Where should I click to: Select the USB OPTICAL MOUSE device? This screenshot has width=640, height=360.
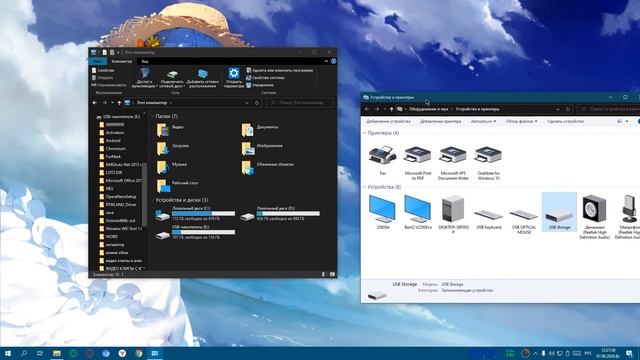coord(524,220)
